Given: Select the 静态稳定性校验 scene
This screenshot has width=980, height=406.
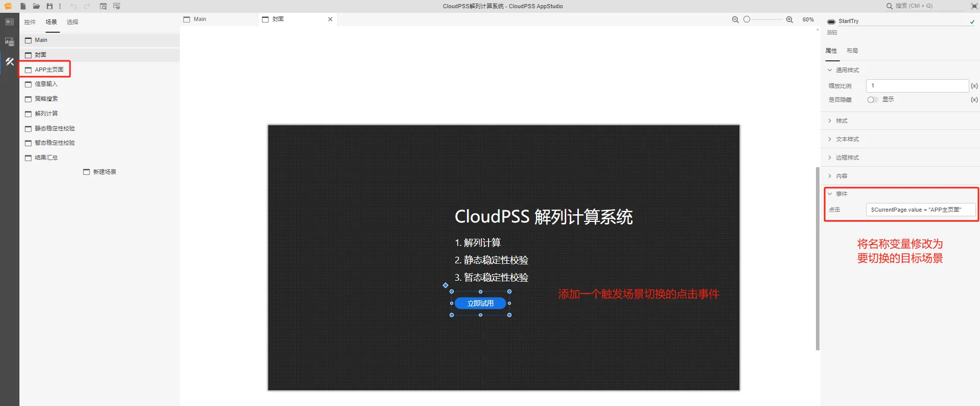Looking at the screenshot, I should click(x=100, y=128).
